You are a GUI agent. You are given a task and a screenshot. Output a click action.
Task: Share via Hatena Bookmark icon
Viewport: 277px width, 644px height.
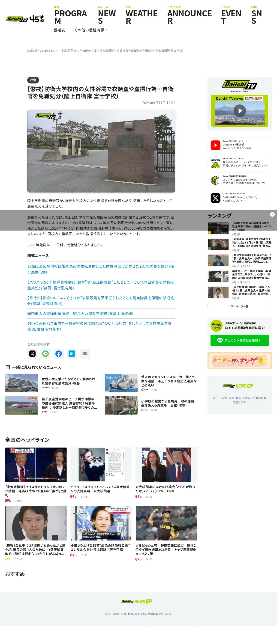[72, 353]
